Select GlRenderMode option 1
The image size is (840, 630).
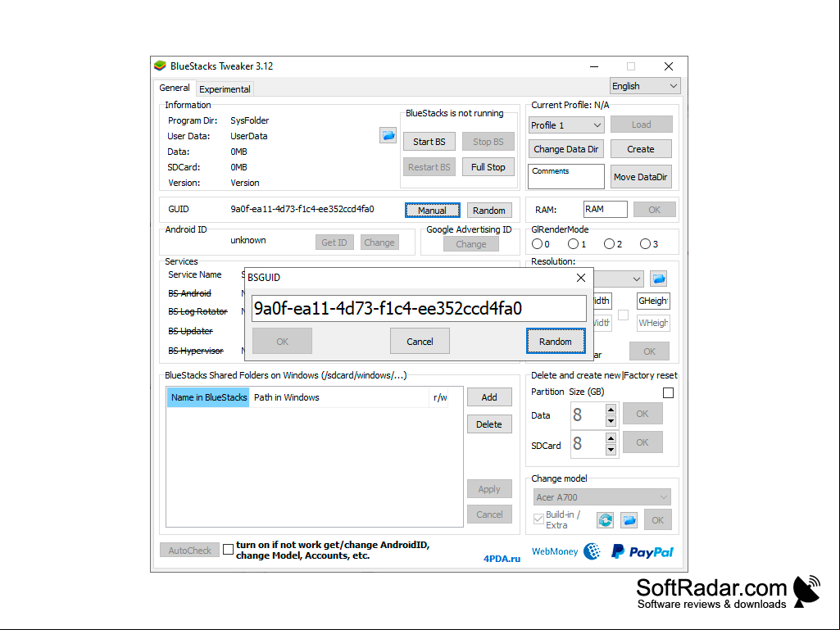pyautogui.click(x=573, y=244)
